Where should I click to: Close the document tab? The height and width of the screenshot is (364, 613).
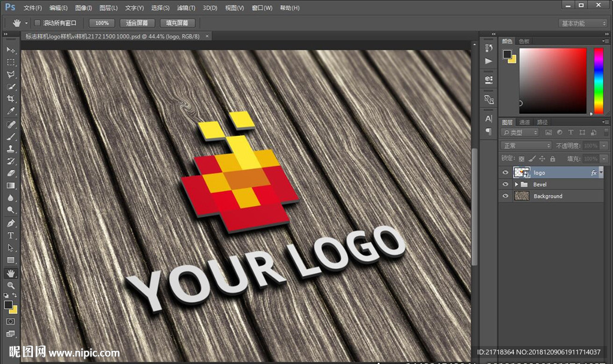click(x=207, y=36)
